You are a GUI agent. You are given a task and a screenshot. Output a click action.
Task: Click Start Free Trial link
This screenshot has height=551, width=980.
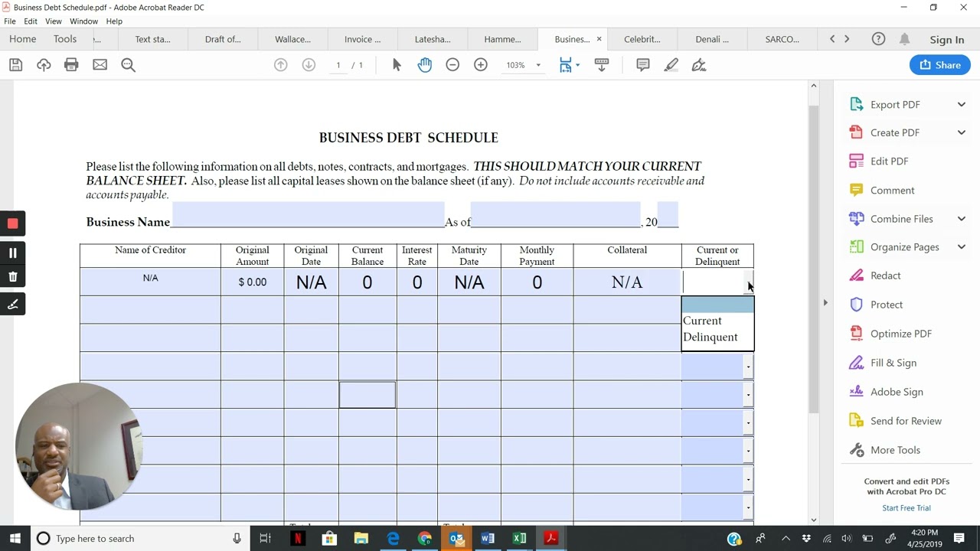(906, 508)
